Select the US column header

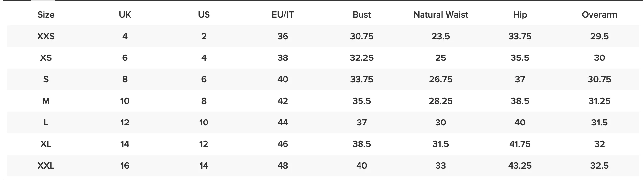[204, 15]
